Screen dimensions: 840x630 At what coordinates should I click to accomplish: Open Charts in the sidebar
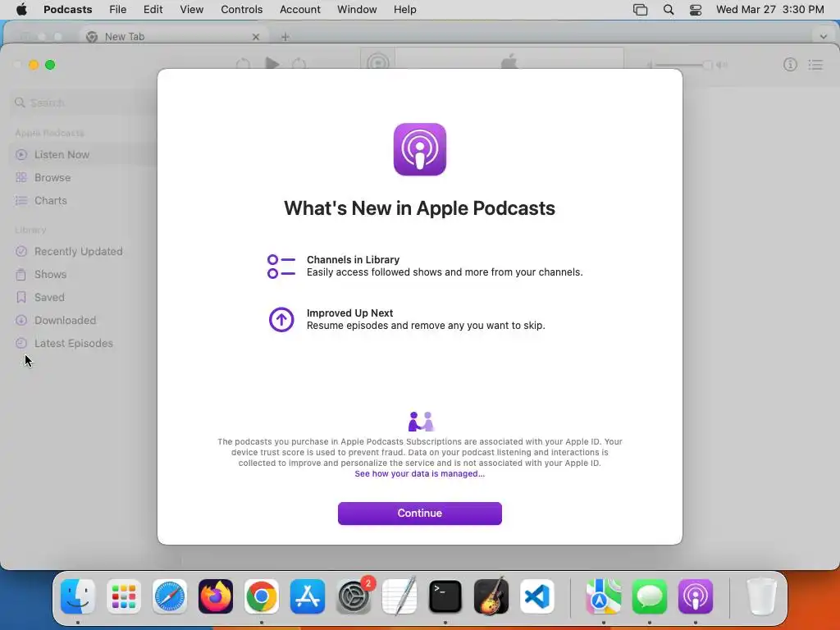pos(51,200)
